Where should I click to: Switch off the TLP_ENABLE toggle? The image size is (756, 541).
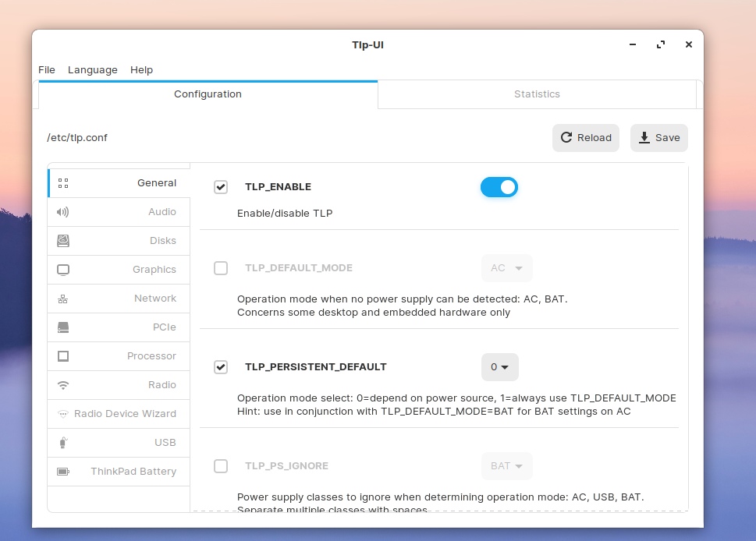pos(499,187)
